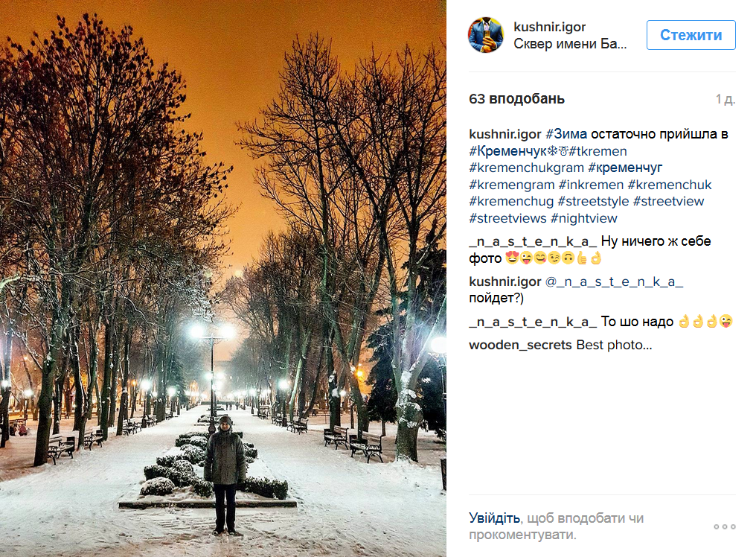
Task: Click the winter park photo
Action: pyautogui.click(x=223, y=278)
